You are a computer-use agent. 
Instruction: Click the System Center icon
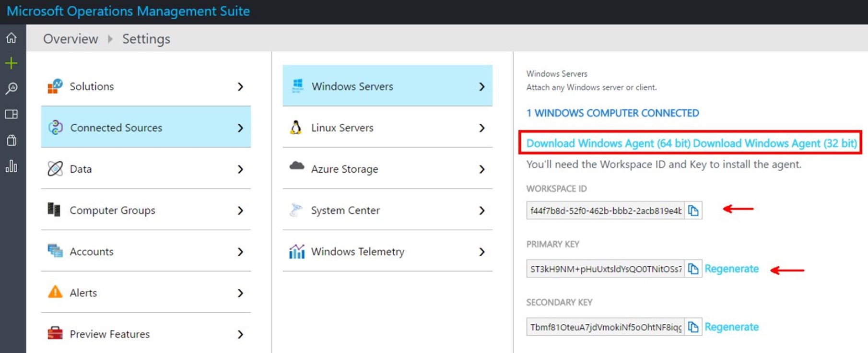point(296,210)
